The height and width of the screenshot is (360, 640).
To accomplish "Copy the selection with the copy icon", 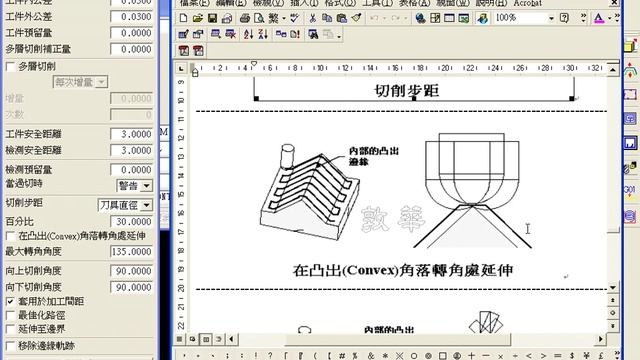I will coord(327,18).
